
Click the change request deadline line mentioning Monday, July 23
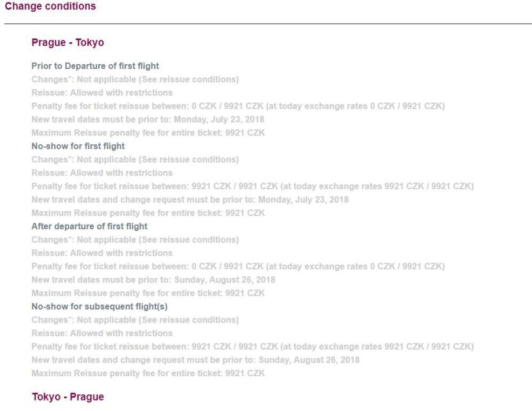(190, 200)
